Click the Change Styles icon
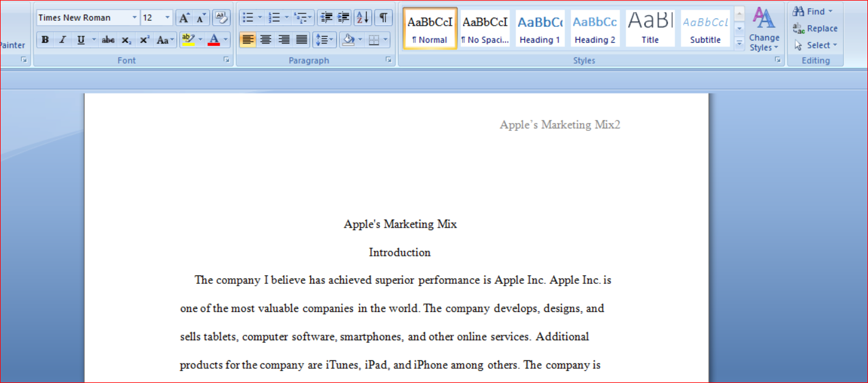The height and width of the screenshot is (383, 868). coord(764,29)
